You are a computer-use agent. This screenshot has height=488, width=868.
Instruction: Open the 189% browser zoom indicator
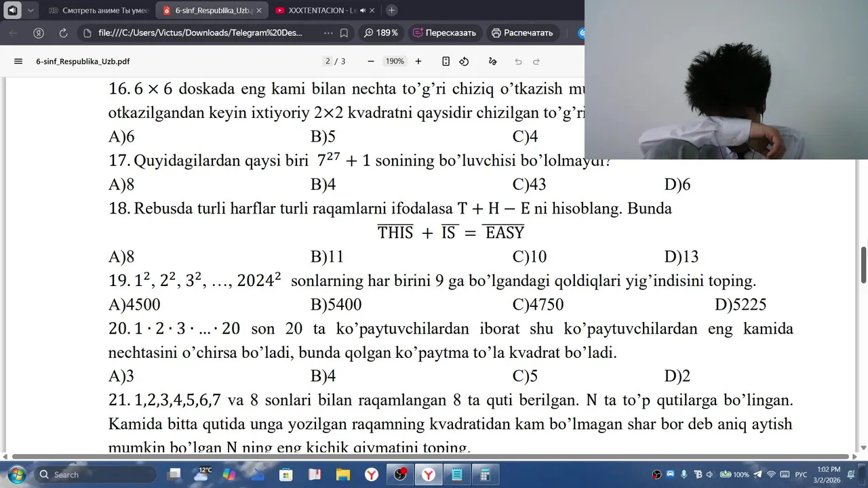coord(381,33)
